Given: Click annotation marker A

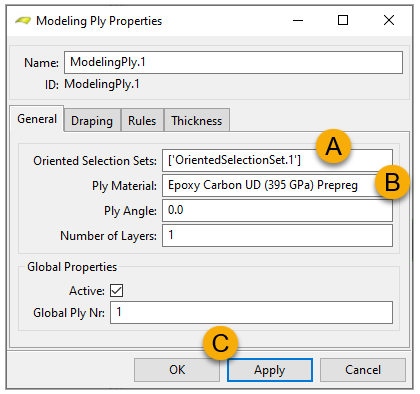Looking at the screenshot, I should coord(333,146).
